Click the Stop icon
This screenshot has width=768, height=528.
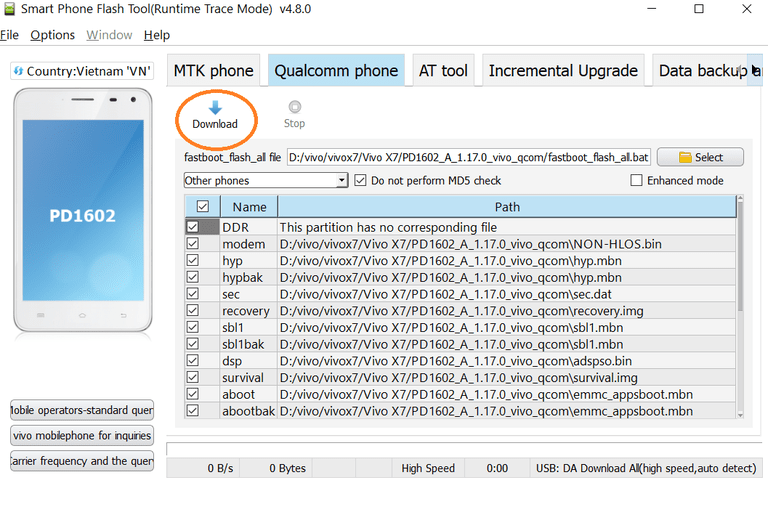pos(294,107)
